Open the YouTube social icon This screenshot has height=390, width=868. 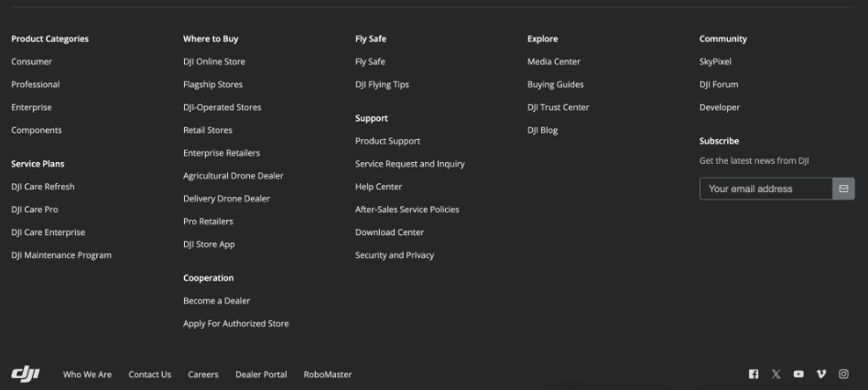tap(798, 374)
